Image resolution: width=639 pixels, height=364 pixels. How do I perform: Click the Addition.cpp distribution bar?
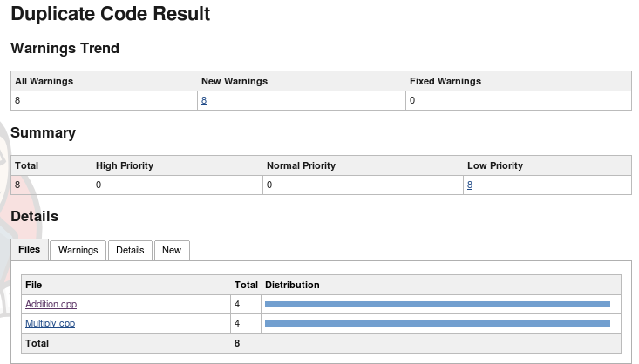click(x=437, y=304)
